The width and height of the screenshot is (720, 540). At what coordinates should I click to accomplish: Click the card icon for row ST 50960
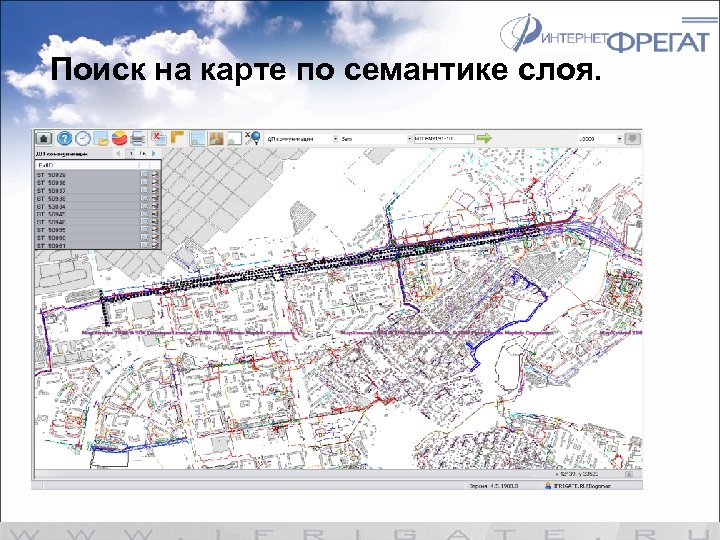click(x=155, y=238)
